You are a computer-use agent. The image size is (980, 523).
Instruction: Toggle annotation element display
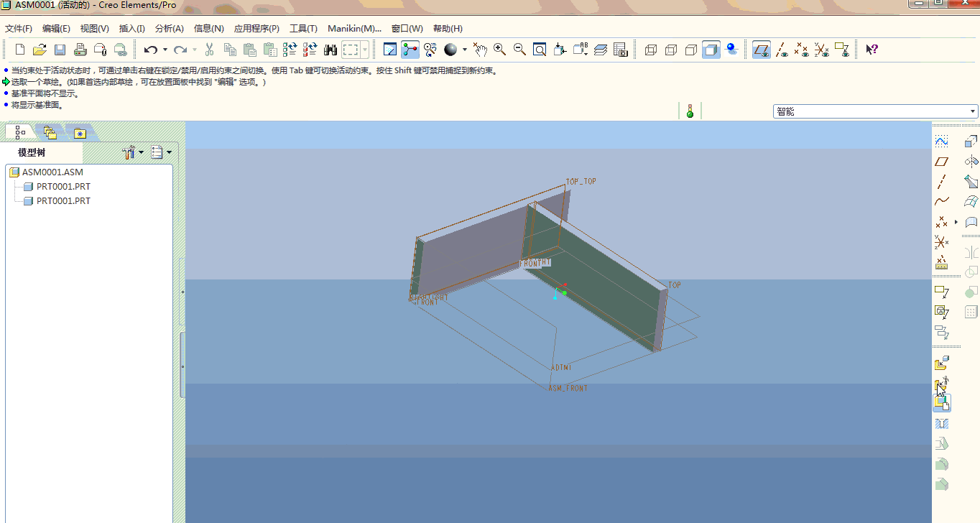[x=842, y=50]
